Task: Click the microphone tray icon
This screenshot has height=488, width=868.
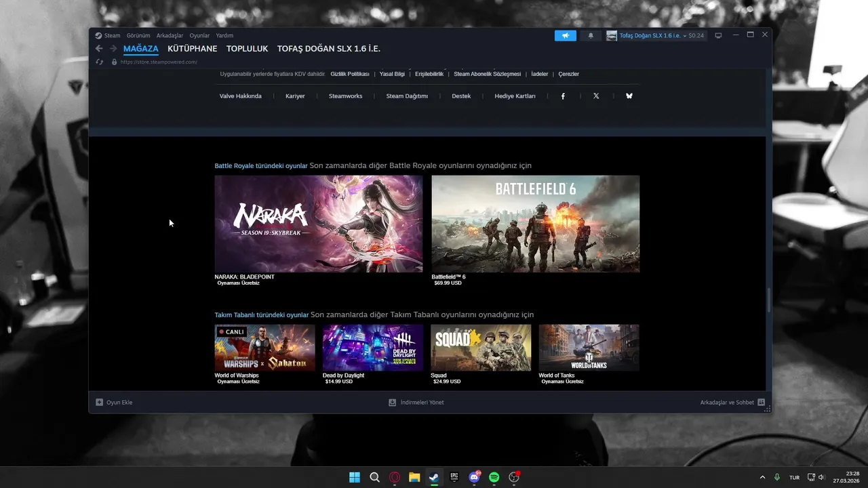Action: 777,477
